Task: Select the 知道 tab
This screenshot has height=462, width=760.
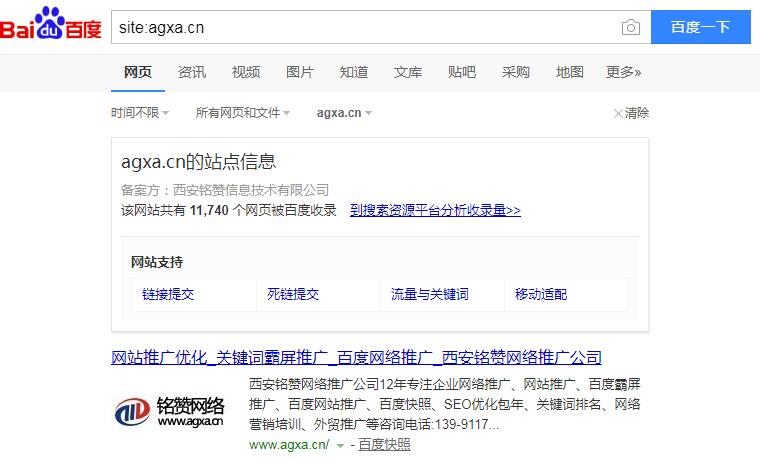Action: 354,72
